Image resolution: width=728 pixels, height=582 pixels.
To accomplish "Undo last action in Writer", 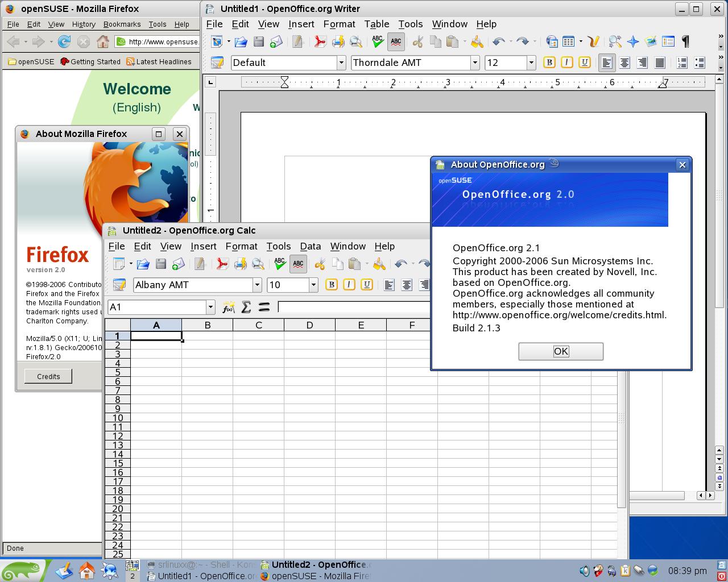I will [x=499, y=41].
